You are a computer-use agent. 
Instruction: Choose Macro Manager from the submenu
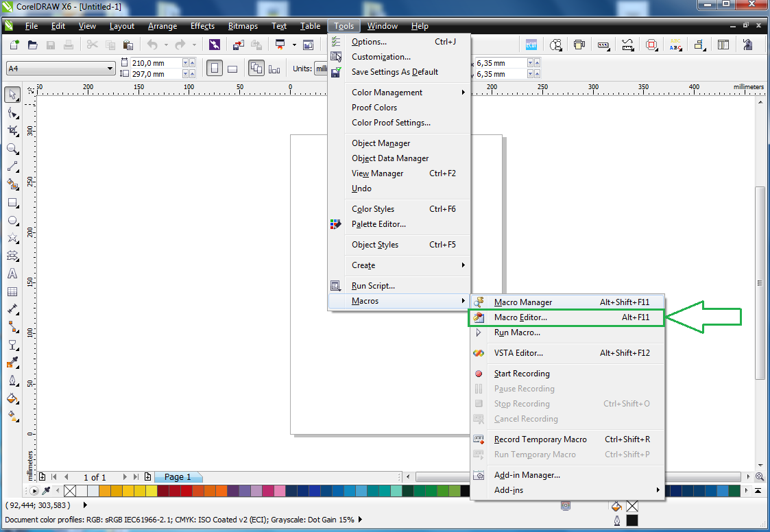click(567, 302)
